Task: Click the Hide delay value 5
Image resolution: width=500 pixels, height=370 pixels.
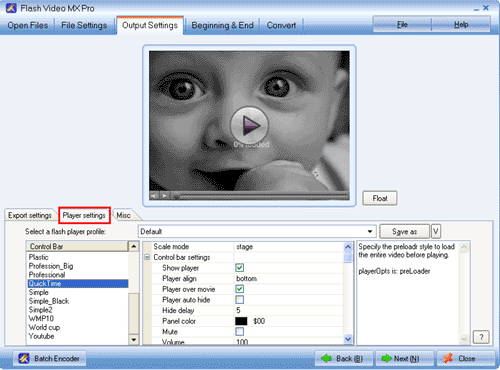Action: point(238,310)
